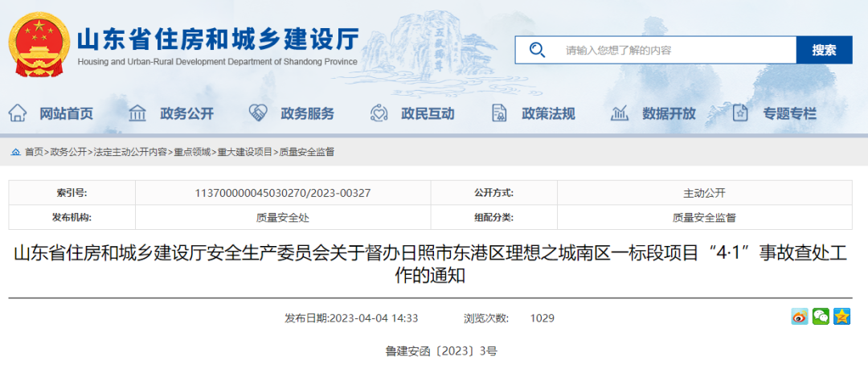
Task: Click the national emblem logo
Action: [39, 44]
